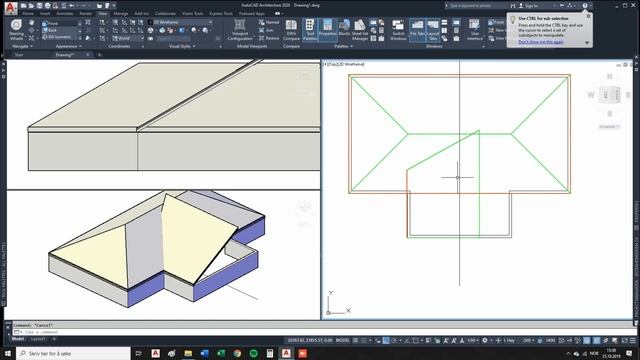Click the Windows taskbar search box
640x360 pixels.
coord(73,353)
